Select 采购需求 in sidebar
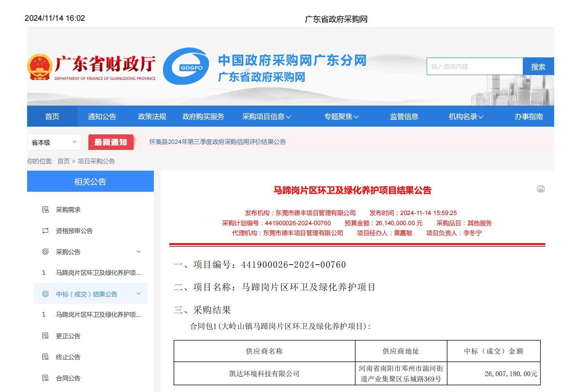 [x=68, y=210]
